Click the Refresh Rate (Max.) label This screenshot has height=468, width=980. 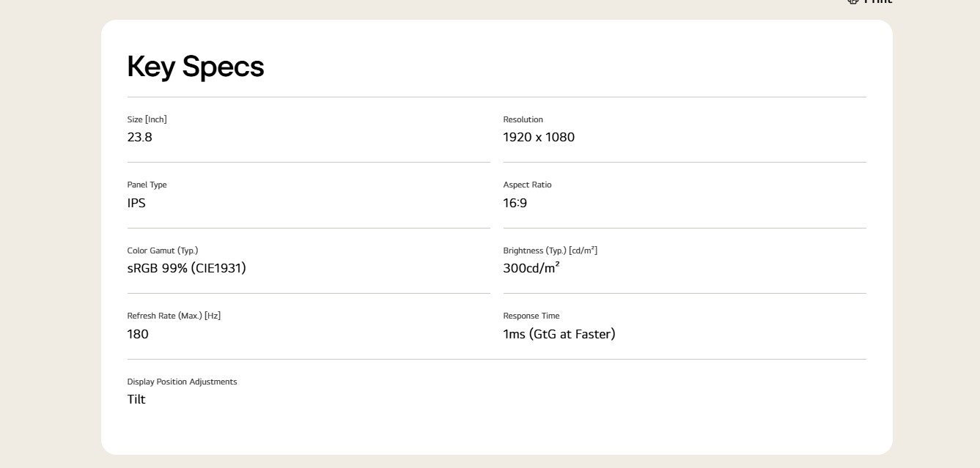[x=174, y=316]
